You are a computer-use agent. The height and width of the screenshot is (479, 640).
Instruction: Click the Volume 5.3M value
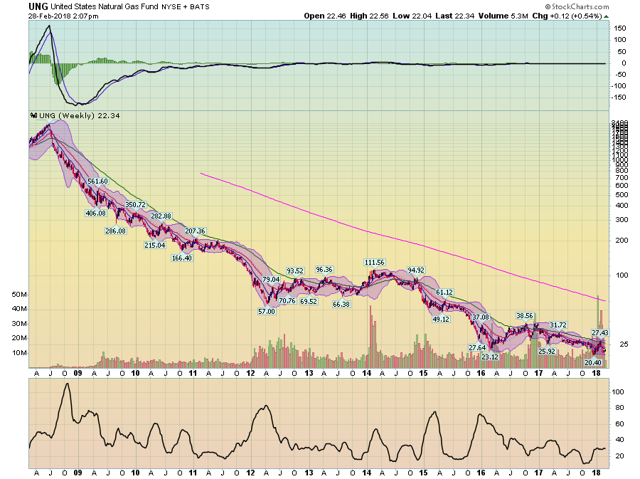(503, 16)
